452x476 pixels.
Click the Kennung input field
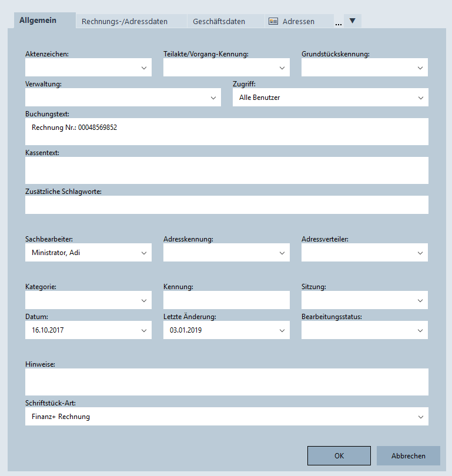[226, 300]
